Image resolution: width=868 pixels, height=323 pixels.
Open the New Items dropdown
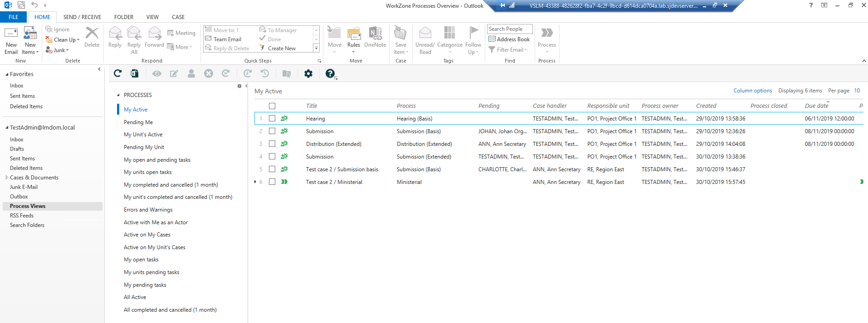[x=30, y=48]
